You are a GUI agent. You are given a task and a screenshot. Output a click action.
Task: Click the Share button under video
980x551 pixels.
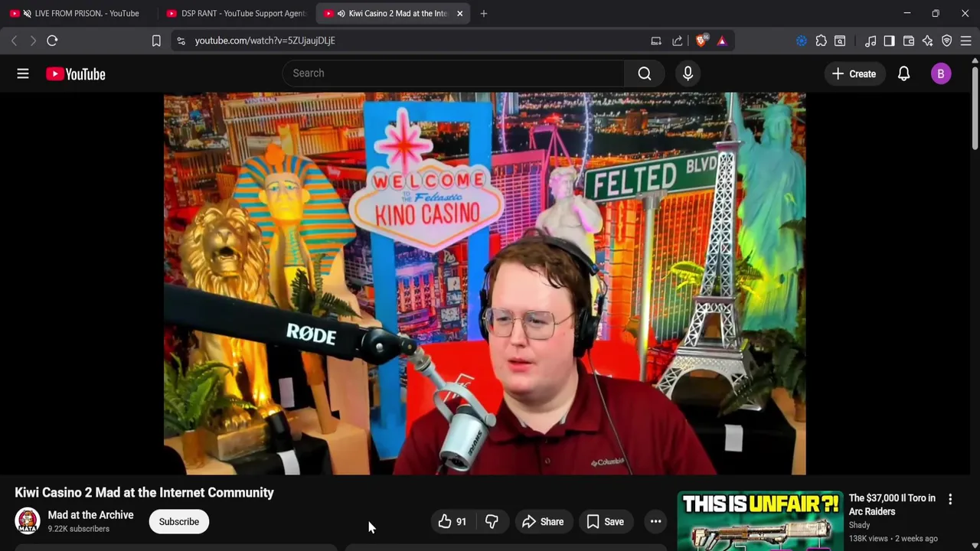543,522
